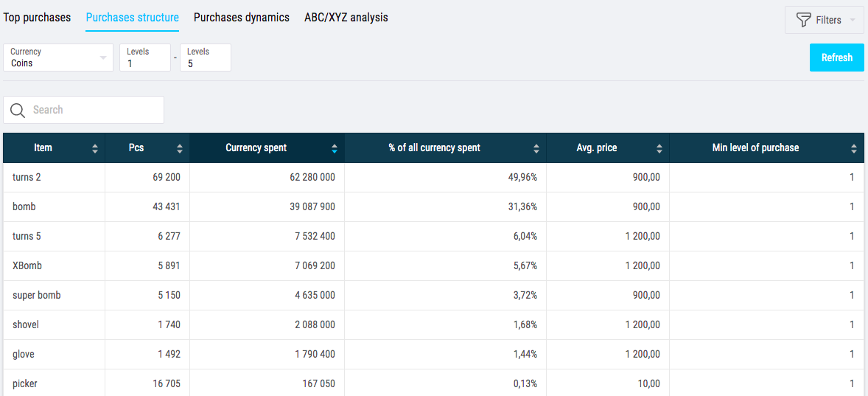Click the 1,44% share value
The image size is (868, 396).
[x=526, y=354]
